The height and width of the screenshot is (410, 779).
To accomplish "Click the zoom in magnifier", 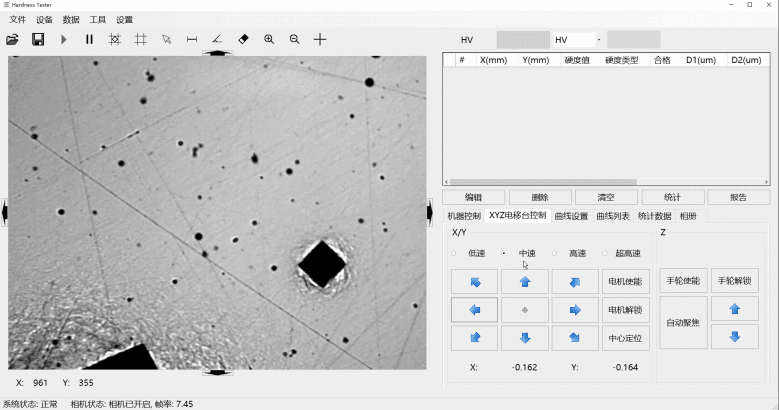I will coord(269,39).
